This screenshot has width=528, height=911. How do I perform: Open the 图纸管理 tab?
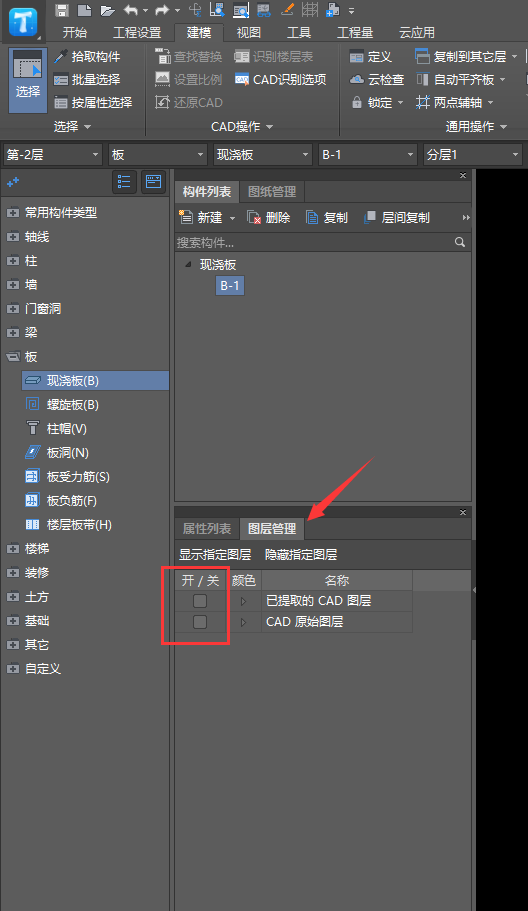click(x=272, y=192)
